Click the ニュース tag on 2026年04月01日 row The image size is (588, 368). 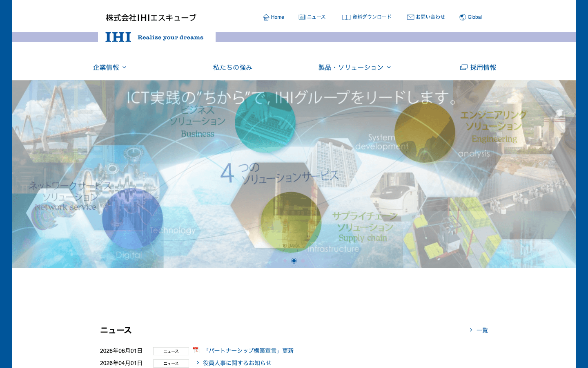[x=171, y=364]
